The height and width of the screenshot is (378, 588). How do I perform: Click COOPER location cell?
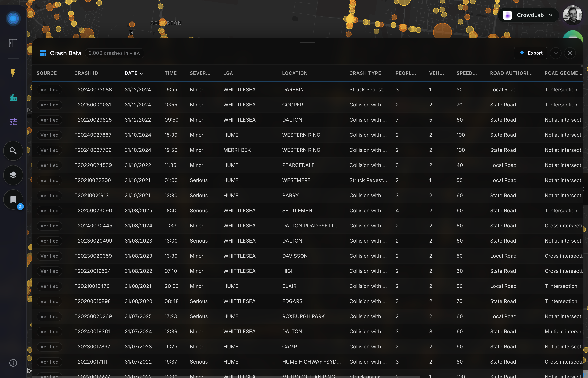[x=293, y=105]
